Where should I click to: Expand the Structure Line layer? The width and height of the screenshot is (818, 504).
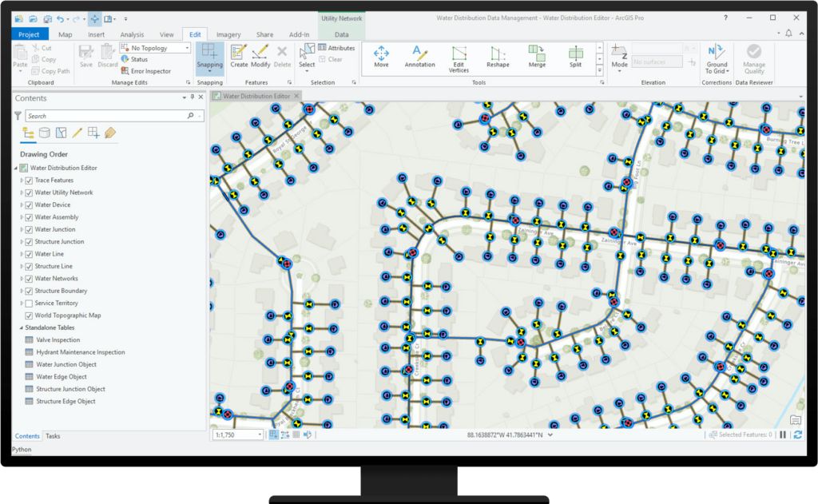[22, 266]
